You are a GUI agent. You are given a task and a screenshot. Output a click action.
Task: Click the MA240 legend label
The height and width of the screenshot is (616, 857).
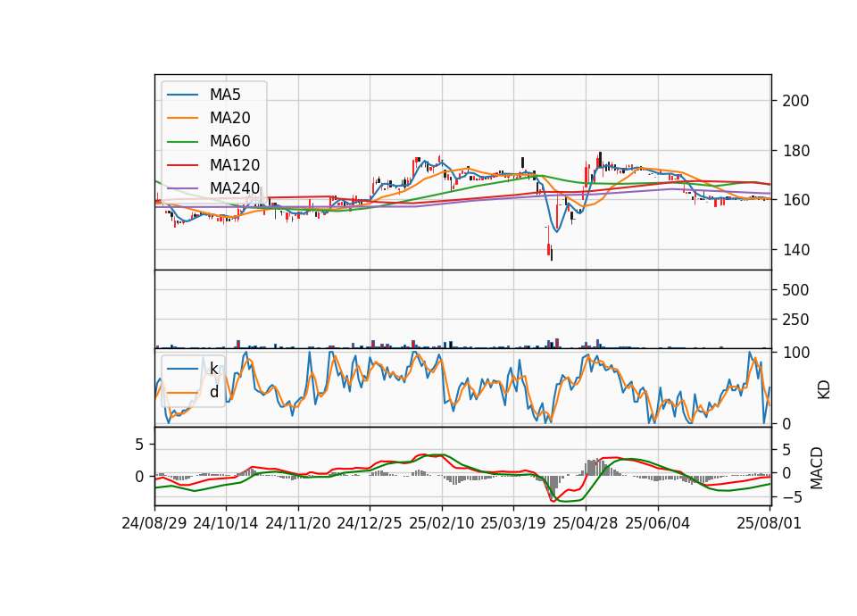[235, 188]
